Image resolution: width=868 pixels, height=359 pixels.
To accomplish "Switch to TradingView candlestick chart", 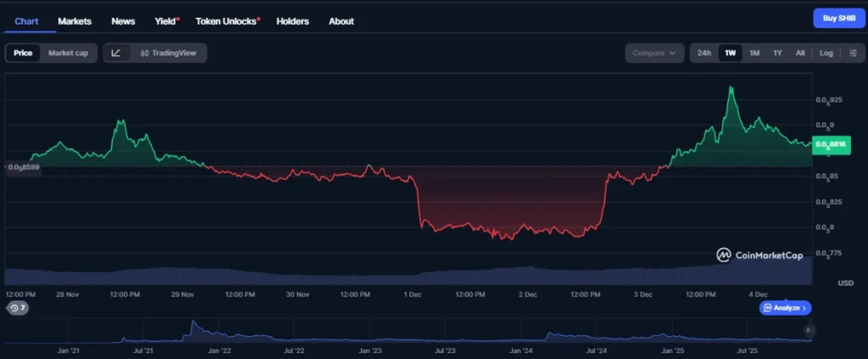I will point(169,53).
